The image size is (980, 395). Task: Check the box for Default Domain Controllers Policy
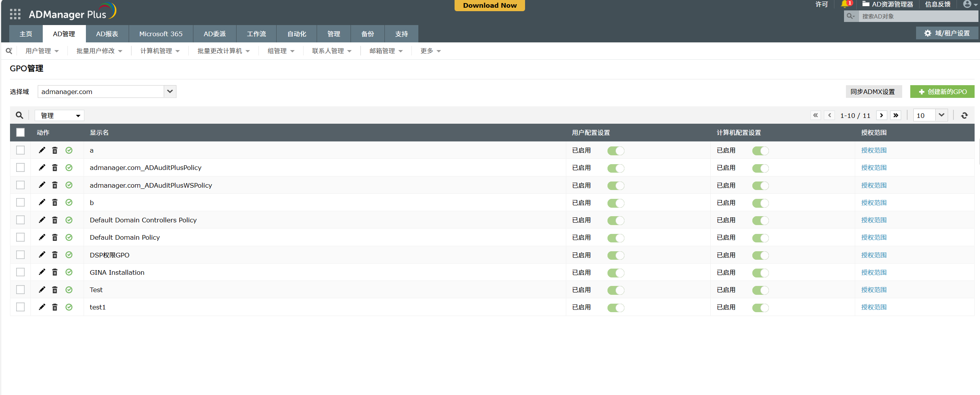click(20, 220)
